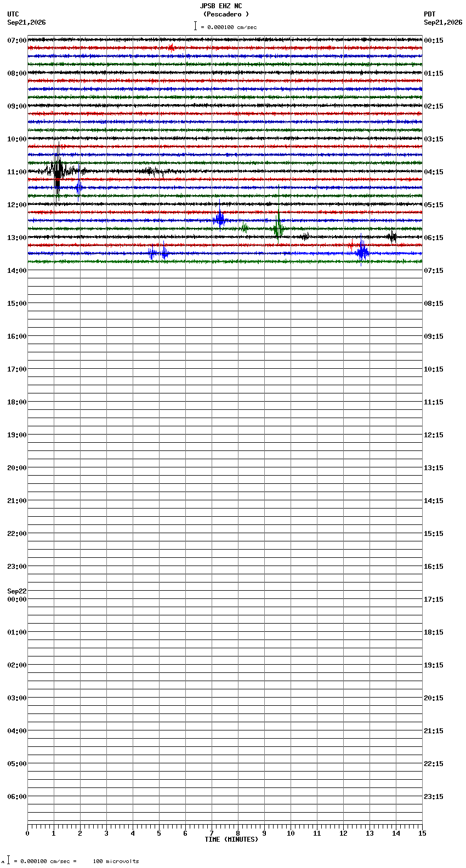Click the 7 minute axis tick label
This screenshot has width=466, height=868.
pos(212,833)
